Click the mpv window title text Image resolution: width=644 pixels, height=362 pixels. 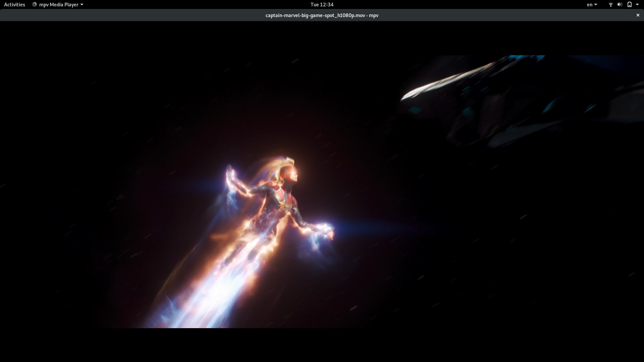click(322, 15)
